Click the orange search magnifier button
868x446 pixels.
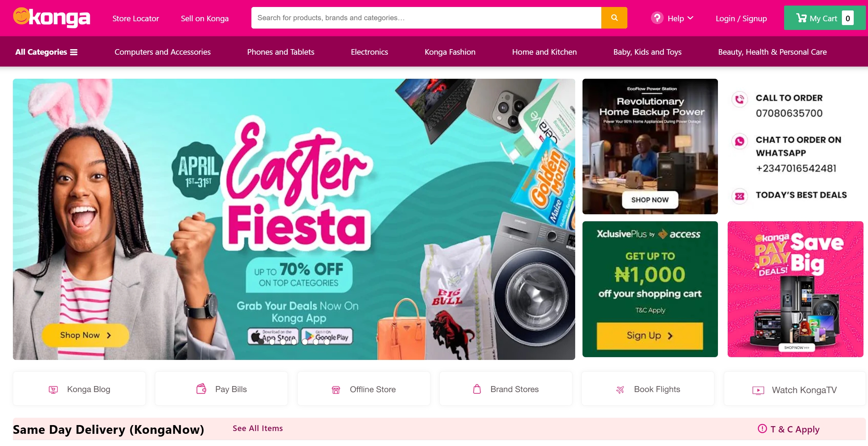pos(614,18)
